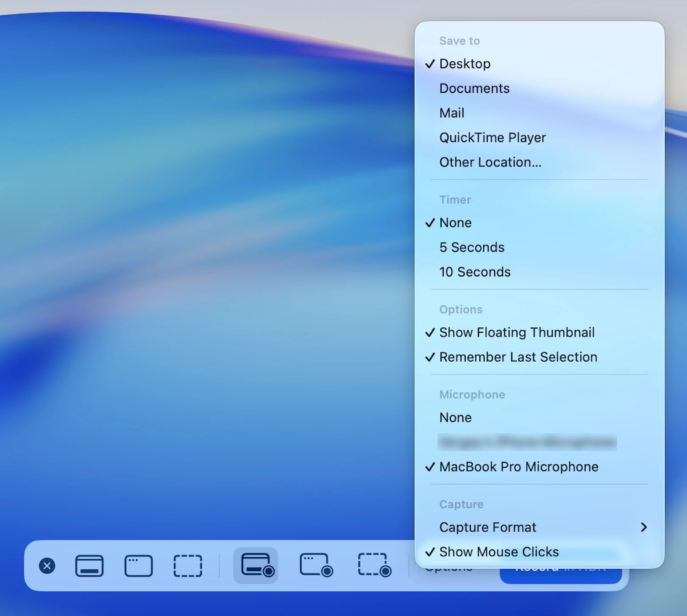Set timer to 5 Seconds
This screenshot has height=616, width=687.
pos(540,247)
